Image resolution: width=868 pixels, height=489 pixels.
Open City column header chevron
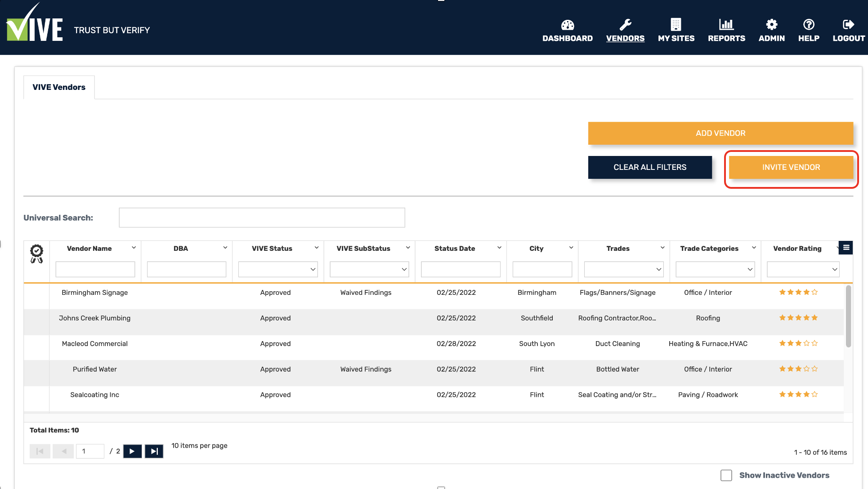(571, 248)
